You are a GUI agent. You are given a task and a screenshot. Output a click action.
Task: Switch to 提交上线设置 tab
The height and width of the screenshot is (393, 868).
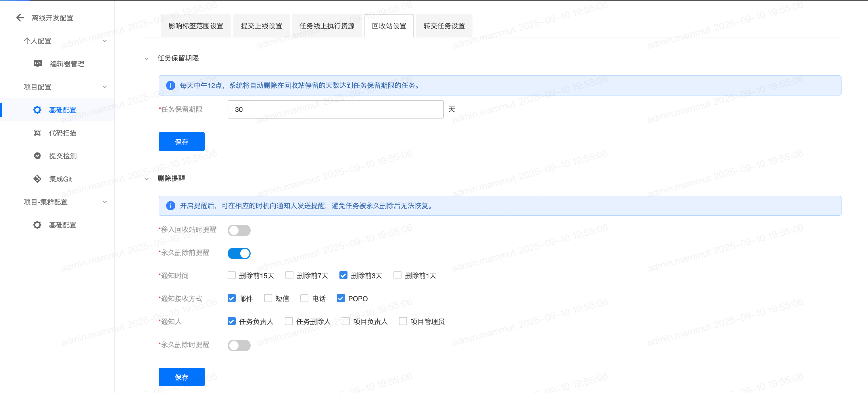tap(261, 26)
